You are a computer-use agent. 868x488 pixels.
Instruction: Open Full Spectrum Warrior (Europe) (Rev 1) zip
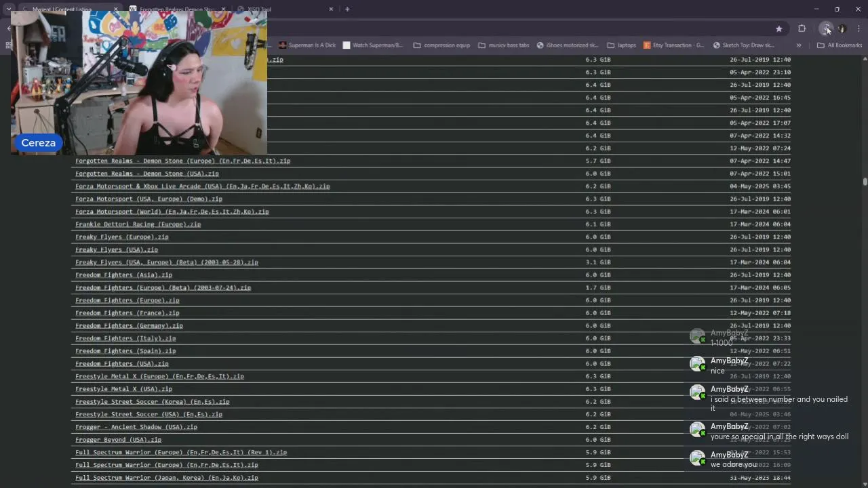181,453
